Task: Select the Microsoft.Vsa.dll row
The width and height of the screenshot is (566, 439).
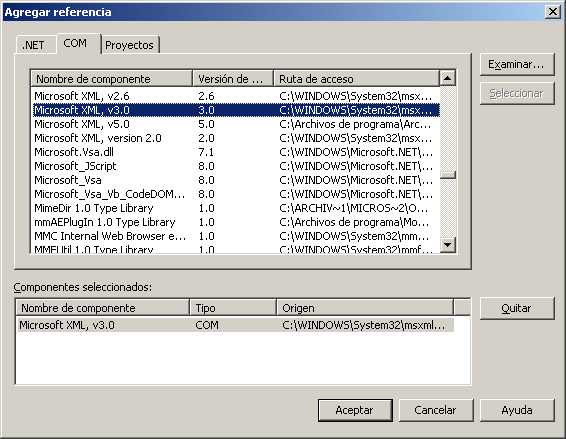Action: (236, 152)
